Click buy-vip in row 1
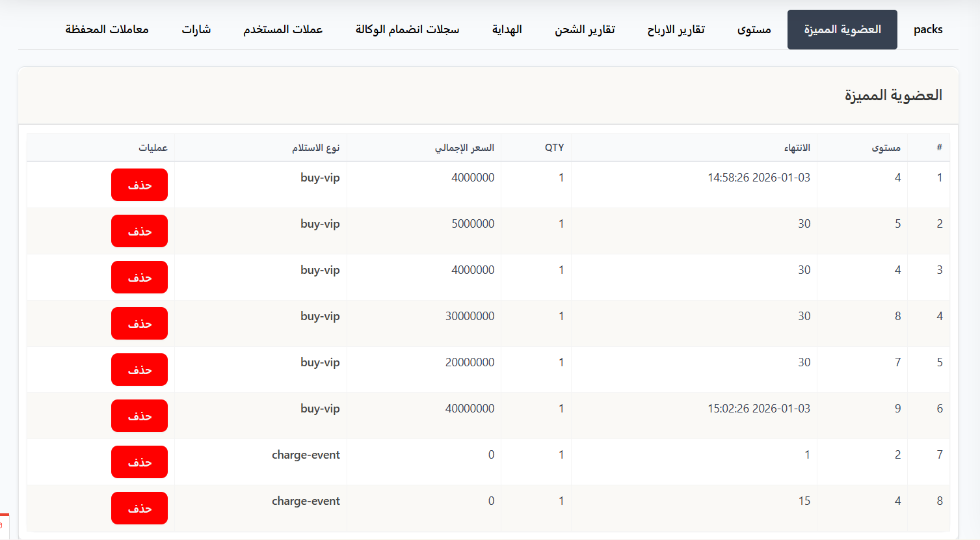 (x=320, y=178)
